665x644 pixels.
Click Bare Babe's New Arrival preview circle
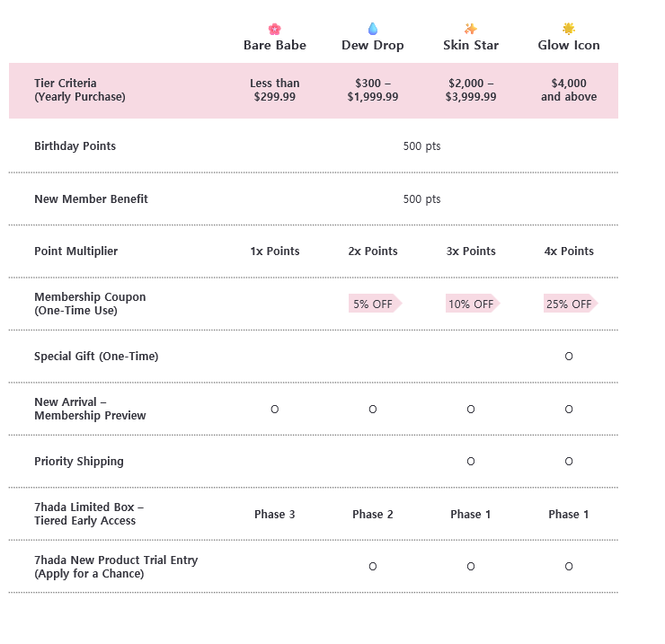tap(275, 410)
